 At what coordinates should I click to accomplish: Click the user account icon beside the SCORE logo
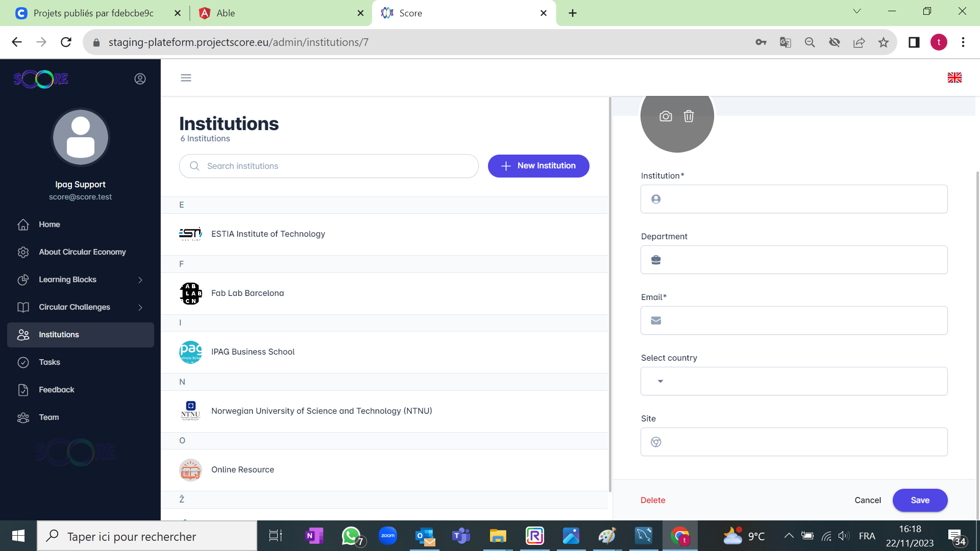coord(140,79)
